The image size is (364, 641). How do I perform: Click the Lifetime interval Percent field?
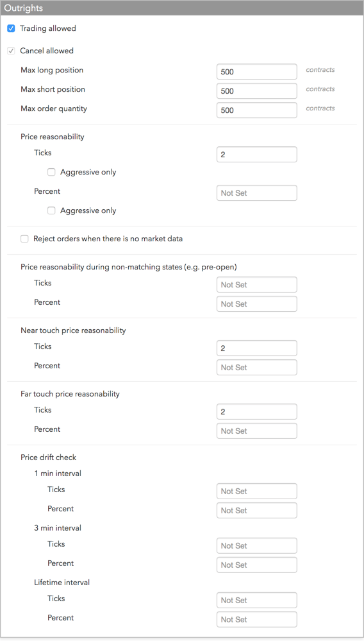(x=257, y=619)
